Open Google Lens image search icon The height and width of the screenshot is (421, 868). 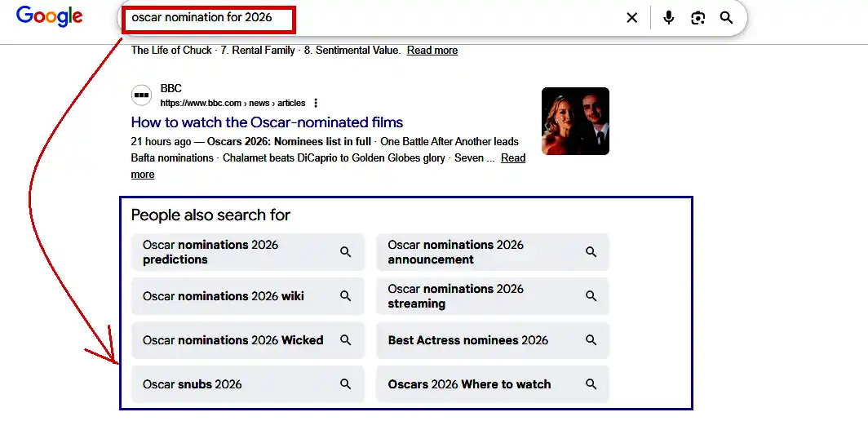click(x=697, y=18)
